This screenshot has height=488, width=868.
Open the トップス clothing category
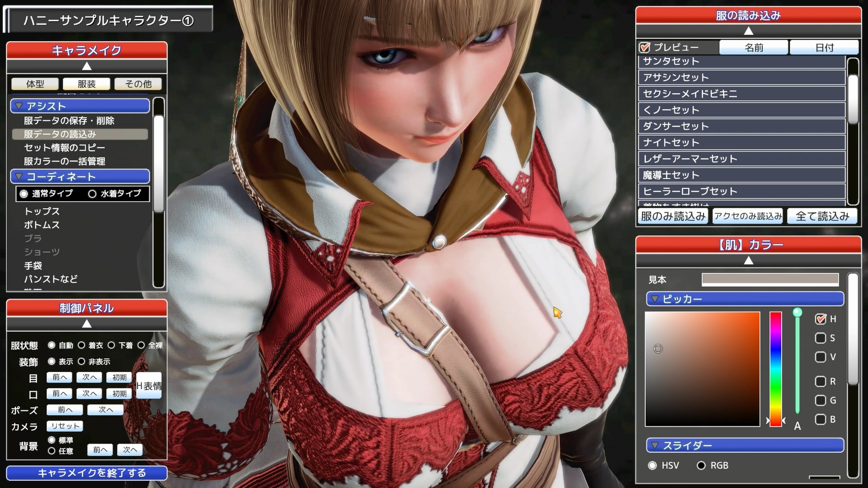(x=42, y=211)
